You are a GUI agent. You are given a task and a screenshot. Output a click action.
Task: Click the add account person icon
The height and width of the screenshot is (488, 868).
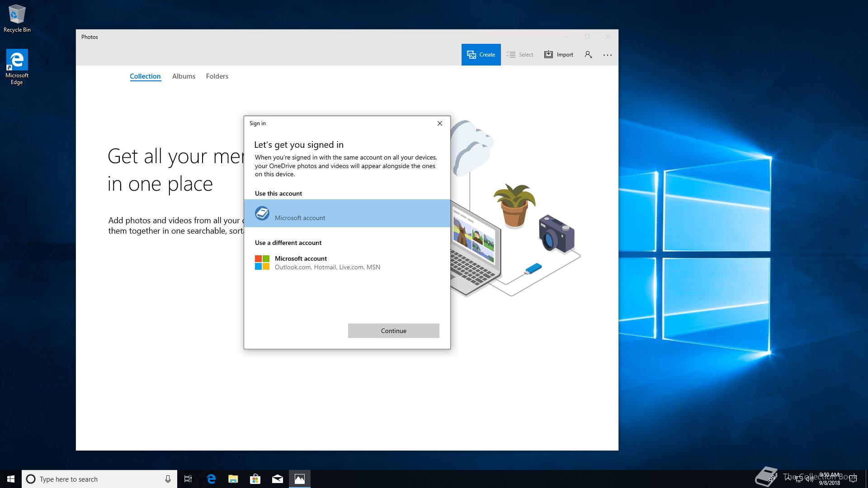point(588,55)
